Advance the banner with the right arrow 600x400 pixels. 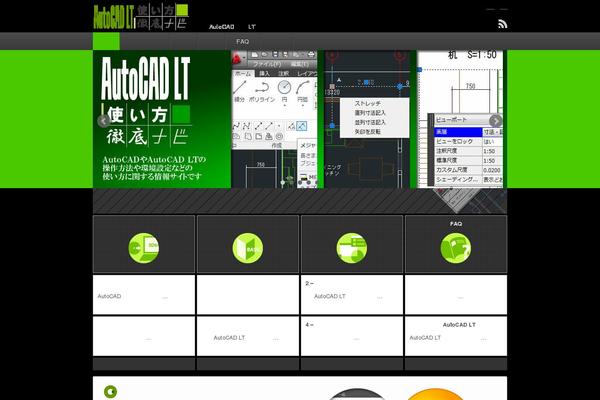click(x=496, y=121)
